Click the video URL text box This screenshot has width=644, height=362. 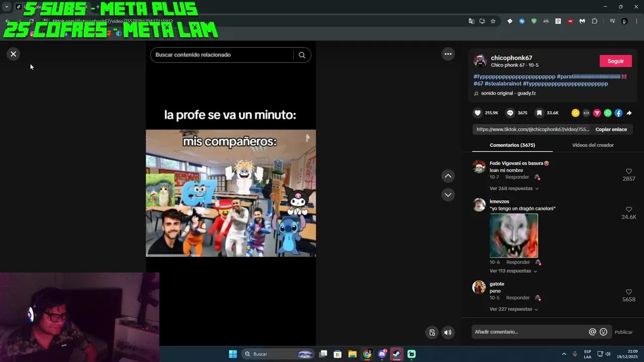532,129
